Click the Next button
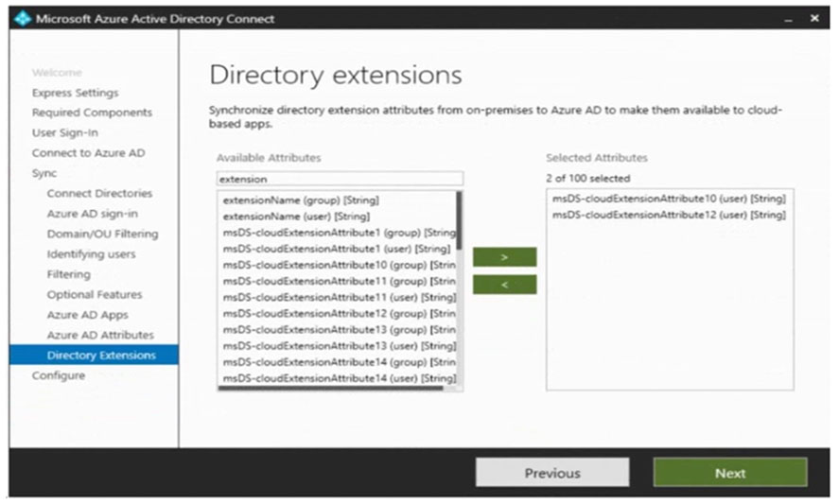The width and height of the screenshot is (839, 504). (x=730, y=473)
